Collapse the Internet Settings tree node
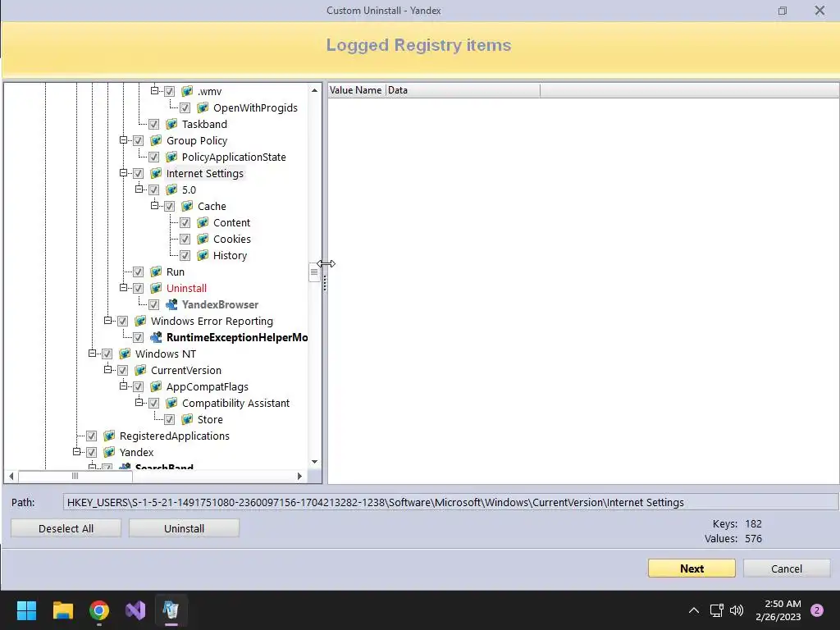The width and height of the screenshot is (840, 630). [123, 172]
